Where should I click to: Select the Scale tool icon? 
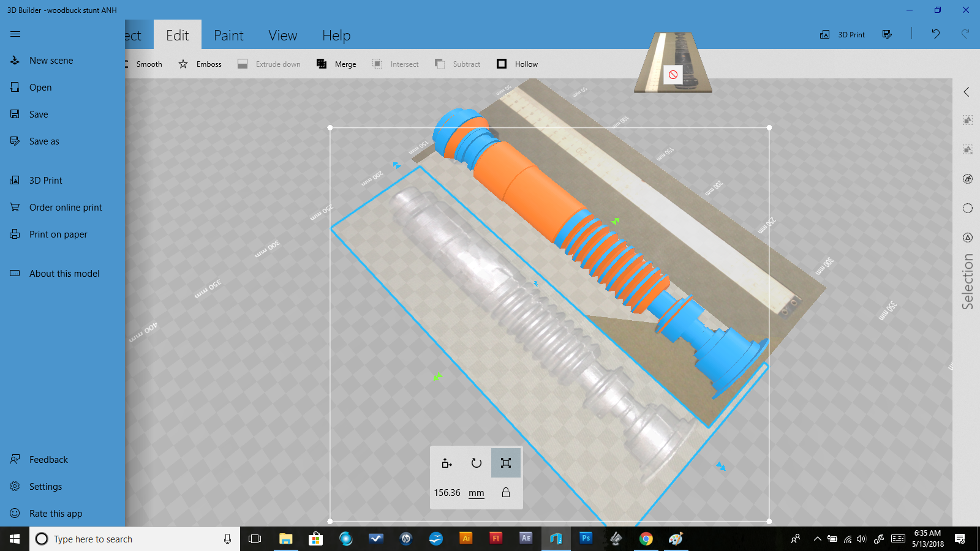[x=506, y=463]
